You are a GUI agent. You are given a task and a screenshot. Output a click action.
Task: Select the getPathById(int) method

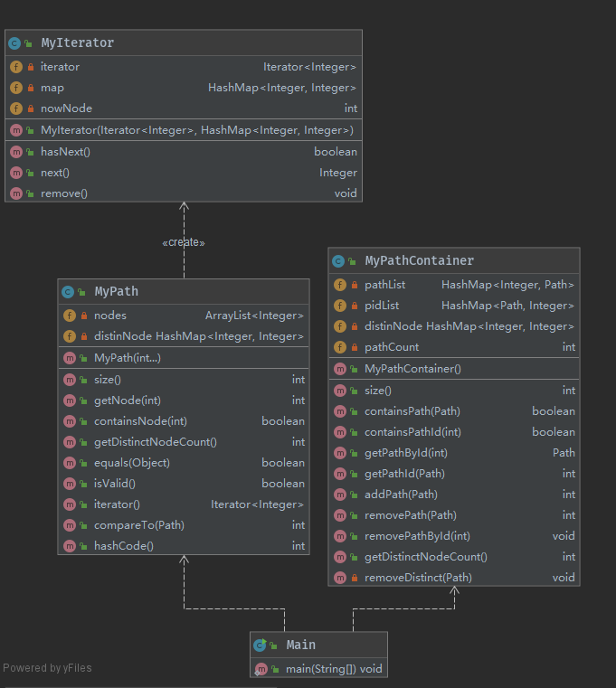click(454, 453)
